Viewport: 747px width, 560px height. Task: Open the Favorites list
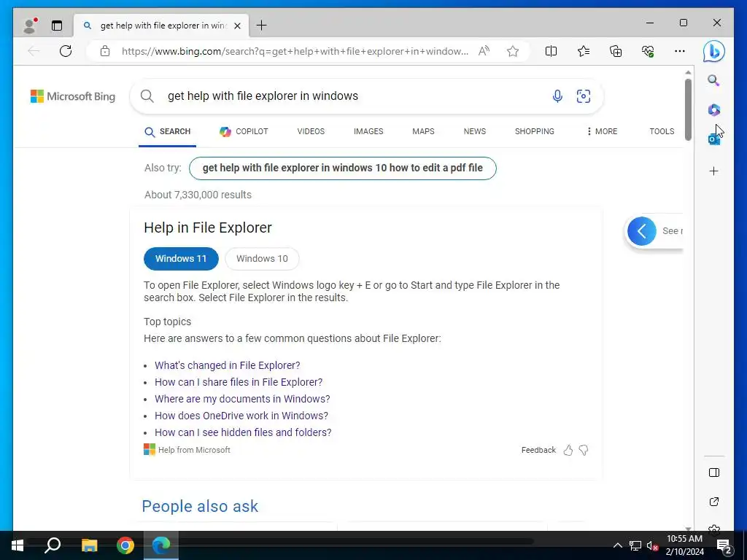[583, 51]
